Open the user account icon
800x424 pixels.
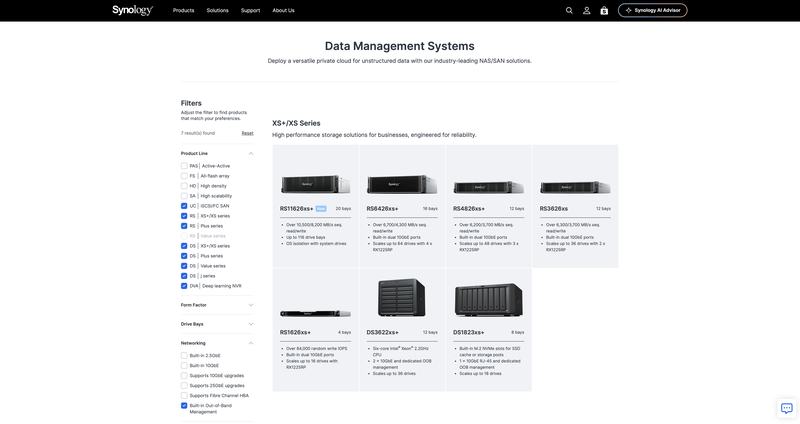(x=587, y=10)
